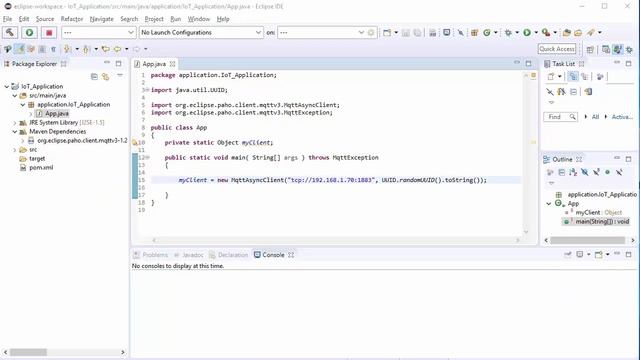Toggle Focus on Workweek in Task List
The image size is (640, 360).
[600, 76]
